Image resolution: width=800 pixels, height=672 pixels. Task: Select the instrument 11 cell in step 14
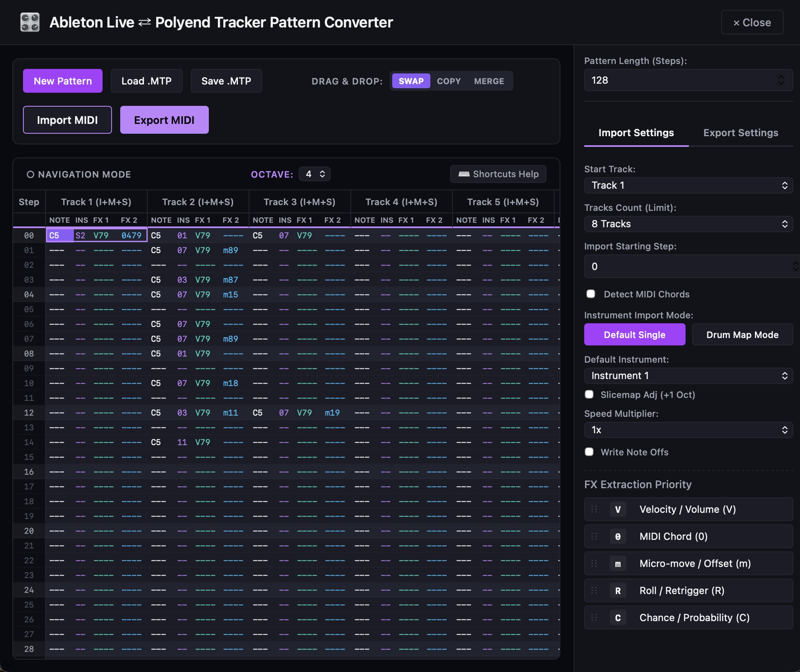[x=182, y=442]
